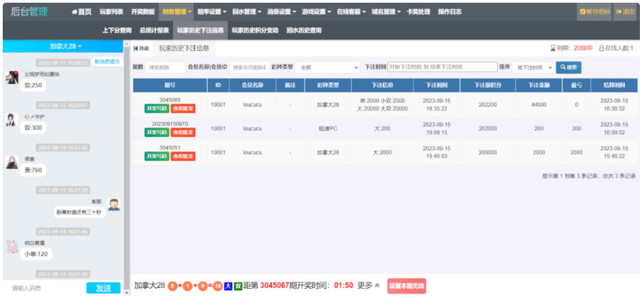Click the orange sum ball 18
644x303 pixels.
coord(218,286)
